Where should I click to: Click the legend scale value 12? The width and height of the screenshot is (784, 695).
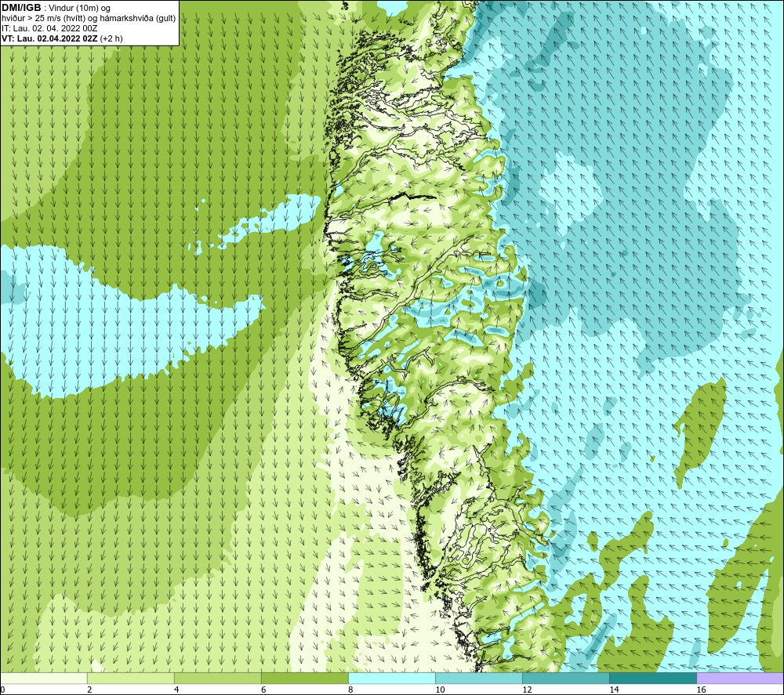527,690
